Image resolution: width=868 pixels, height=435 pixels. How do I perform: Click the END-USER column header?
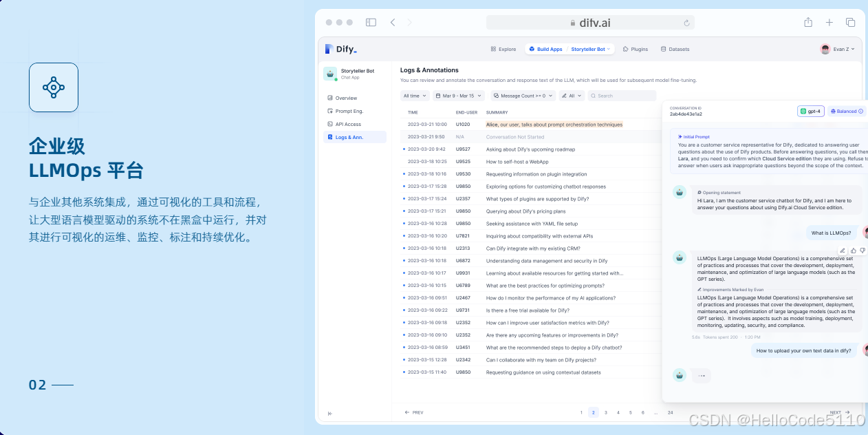pos(466,112)
